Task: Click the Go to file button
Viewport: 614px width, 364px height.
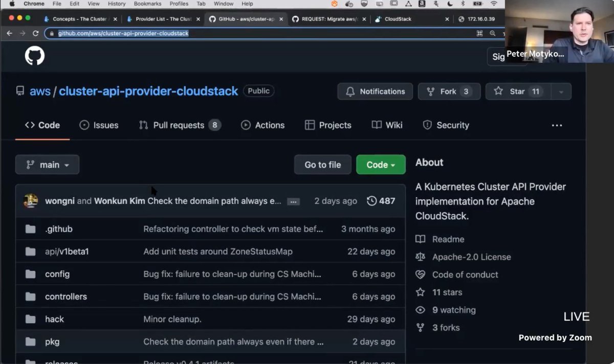Action: (x=323, y=165)
